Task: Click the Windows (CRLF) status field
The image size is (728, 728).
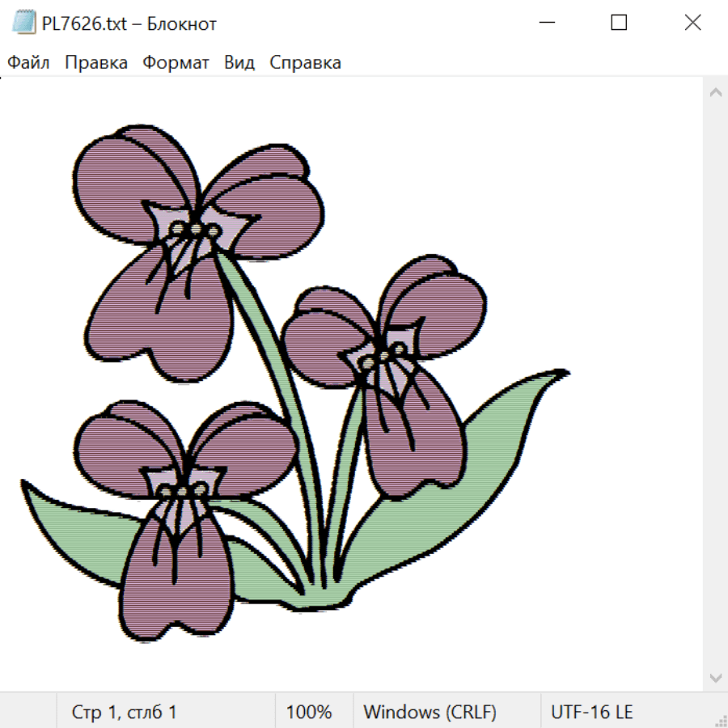Action: (x=430, y=712)
